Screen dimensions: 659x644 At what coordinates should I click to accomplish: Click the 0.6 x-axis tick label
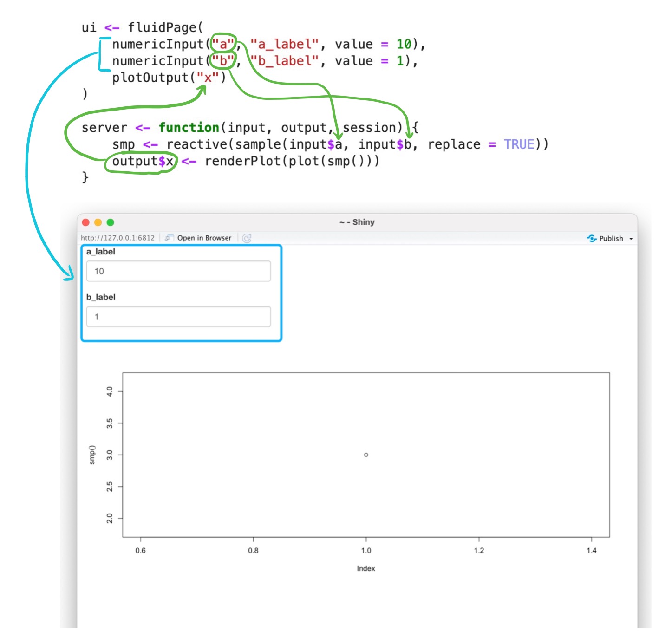[140, 551]
